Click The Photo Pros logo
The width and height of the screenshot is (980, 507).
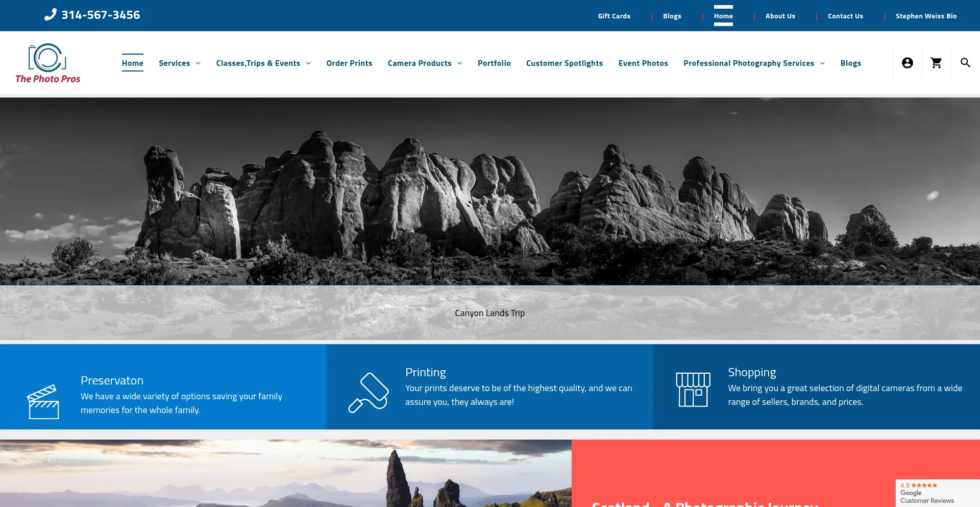pyautogui.click(x=48, y=63)
